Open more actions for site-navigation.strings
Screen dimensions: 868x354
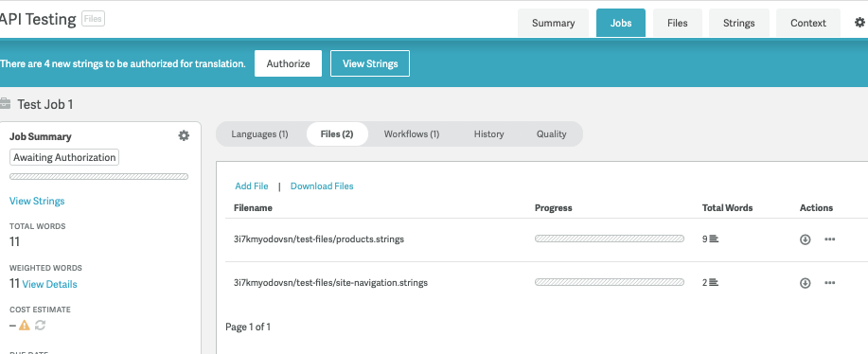[x=829, y=283]
